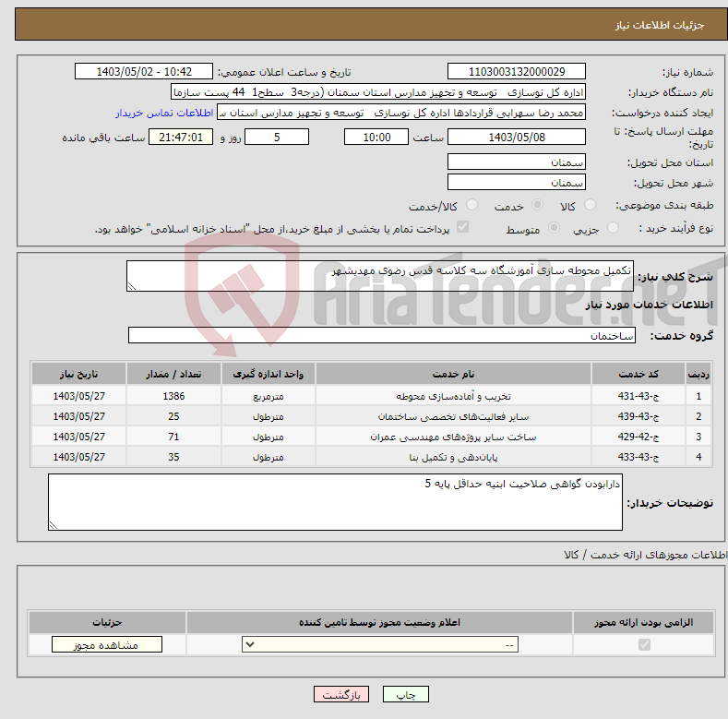Click the deadline time field 10:00
728x719 pixels.
coord(376,137)
